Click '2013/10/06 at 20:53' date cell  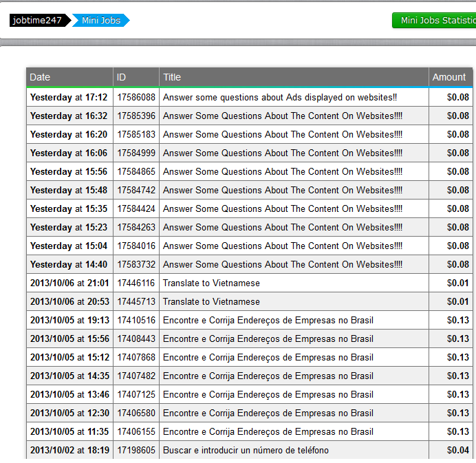69,301
